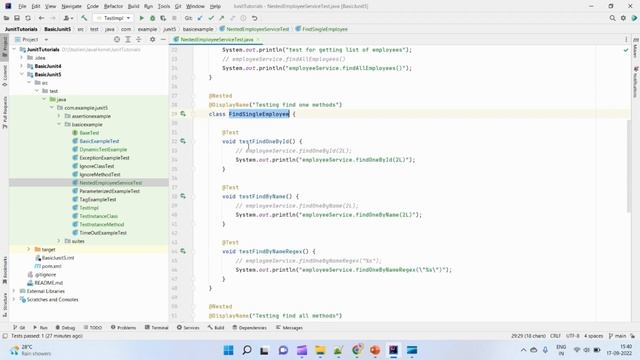This screenshot has height=360, width=640.
Task: Click the Git update project arrow
Action: 200,18
